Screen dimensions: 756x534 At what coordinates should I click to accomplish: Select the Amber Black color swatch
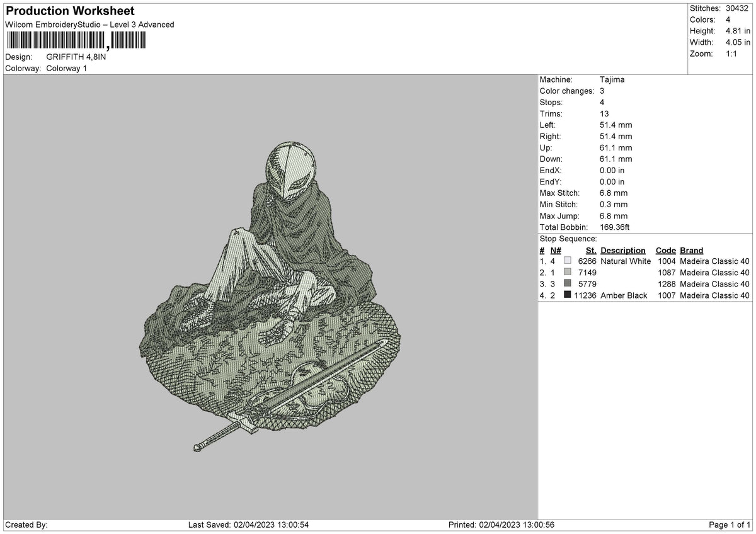click(x=568, y=295)
